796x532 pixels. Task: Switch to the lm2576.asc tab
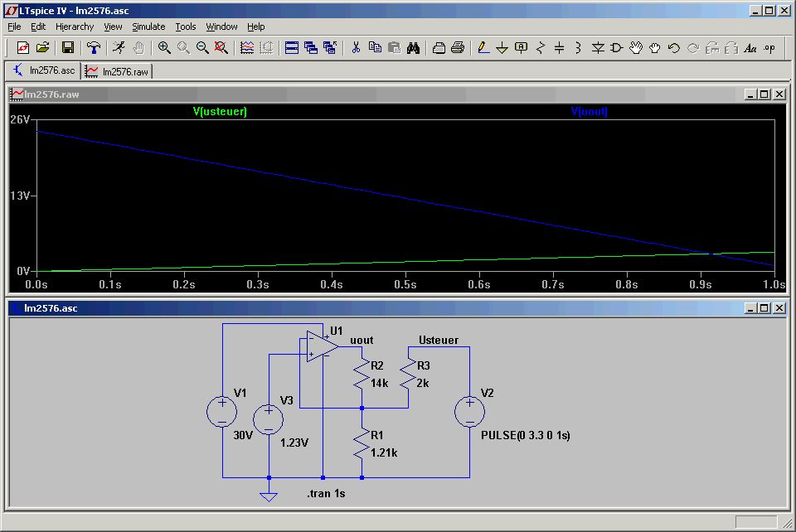pyautogui.click(x=43, y=71)
